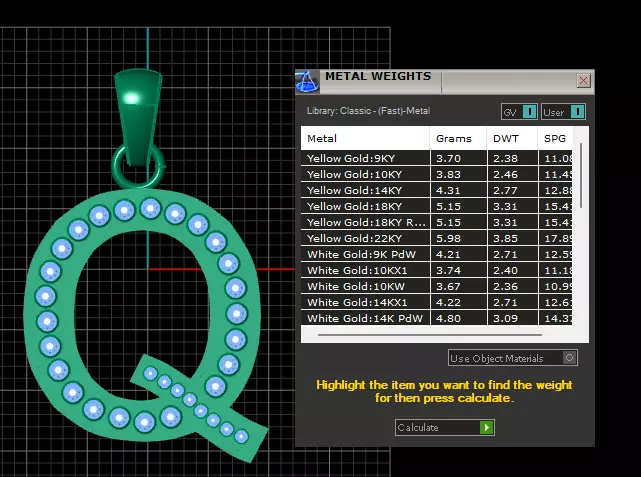
Task: Sort by the Grams column header
Action: (458, 138)
